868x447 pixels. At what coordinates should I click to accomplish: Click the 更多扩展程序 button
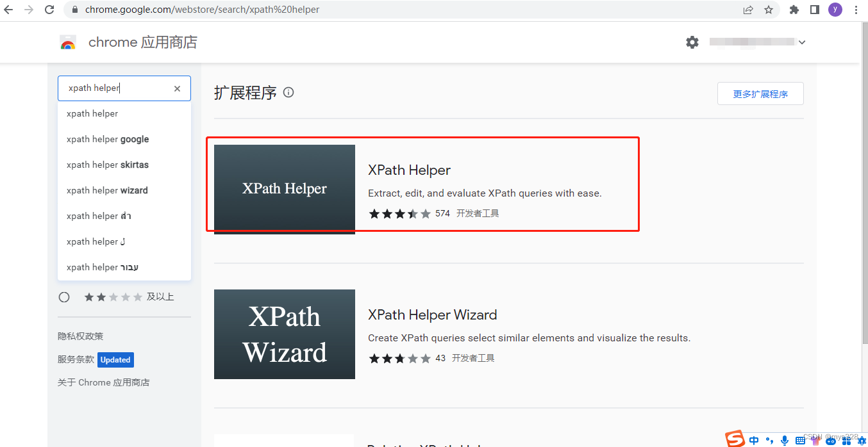point(760,93)
